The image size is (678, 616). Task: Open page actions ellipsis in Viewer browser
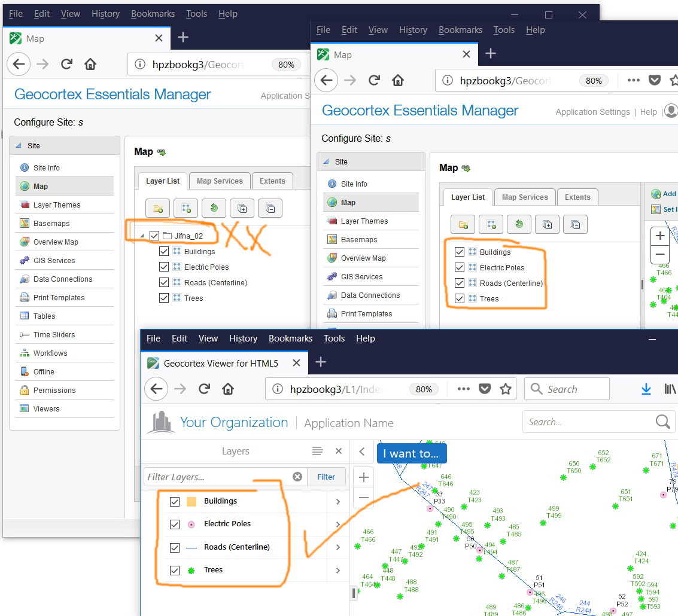click(x=464, y=389)
